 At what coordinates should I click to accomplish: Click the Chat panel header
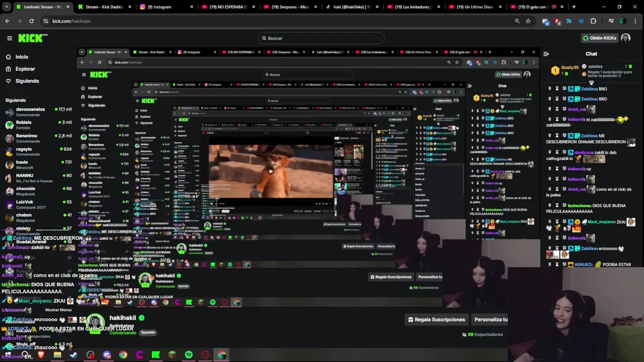point(591,54)
